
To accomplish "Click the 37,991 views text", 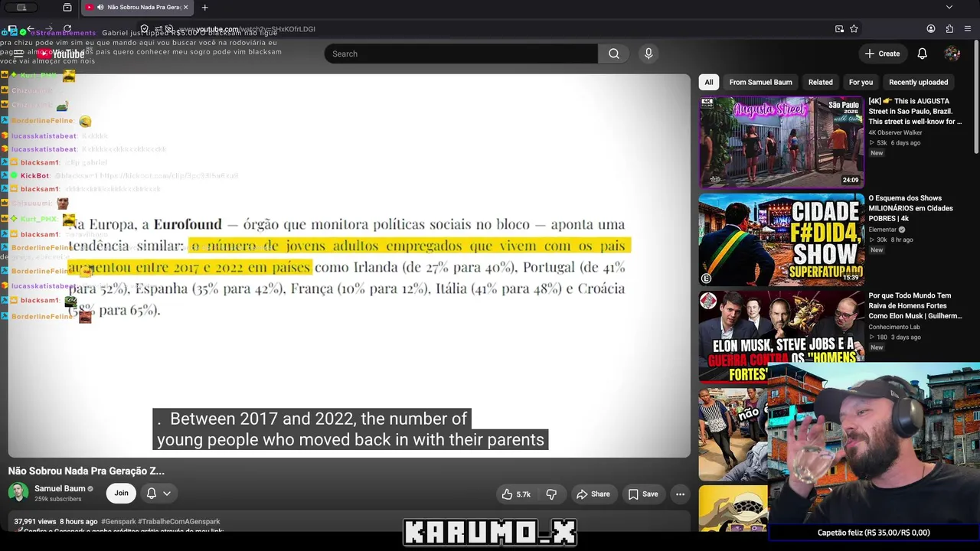I will click(35, 521).
